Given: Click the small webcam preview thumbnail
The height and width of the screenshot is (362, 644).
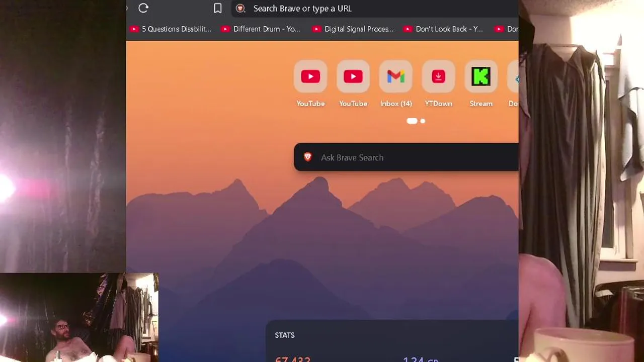Looking at the screenshot, I should [79, 317].
